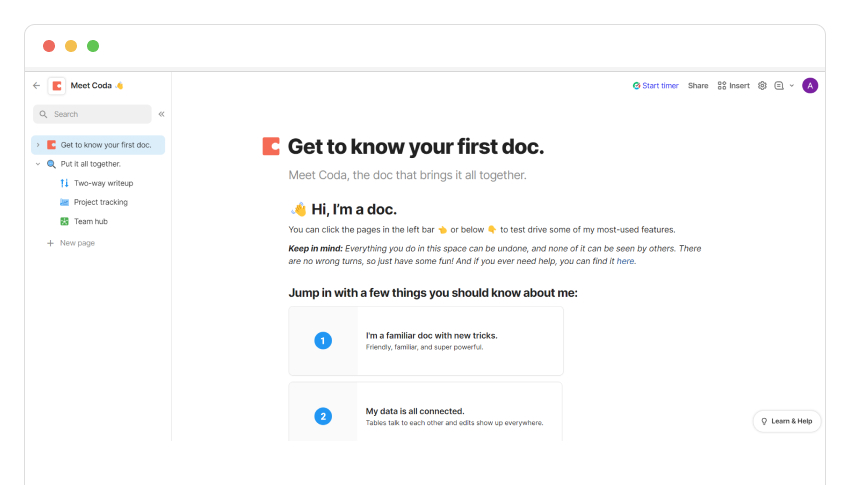Open the 'I'm a familiar doc with new tricks.' card
Image resolution: width=851 pixels, height=485 pixels.
tap(426, 341)
